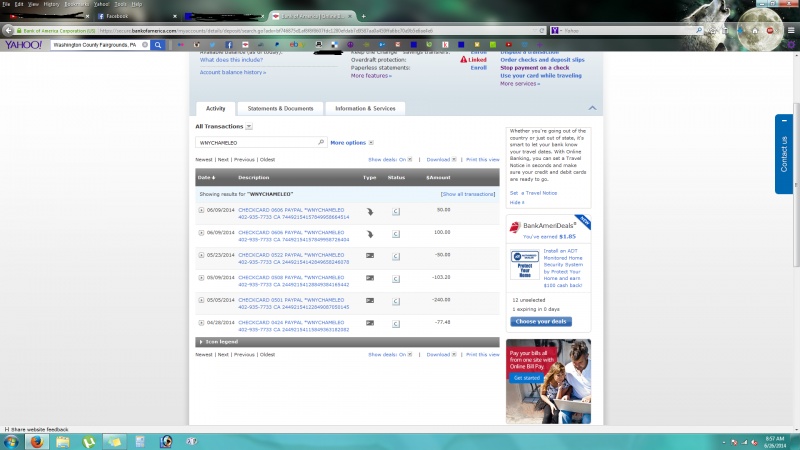Expand the 05/09/2014 transaction details
This screenshot has height=450, width=800.
coord(201,278)
